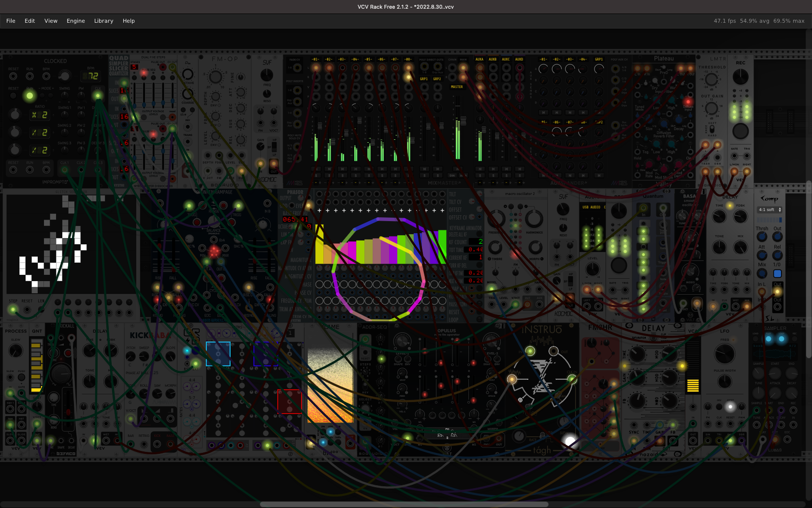Click the KICKBABA SLOPE knob

171,357
